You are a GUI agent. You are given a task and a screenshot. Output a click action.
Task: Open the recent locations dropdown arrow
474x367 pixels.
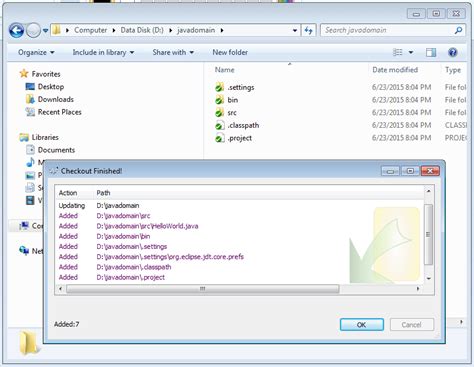(x=45, y=31)
